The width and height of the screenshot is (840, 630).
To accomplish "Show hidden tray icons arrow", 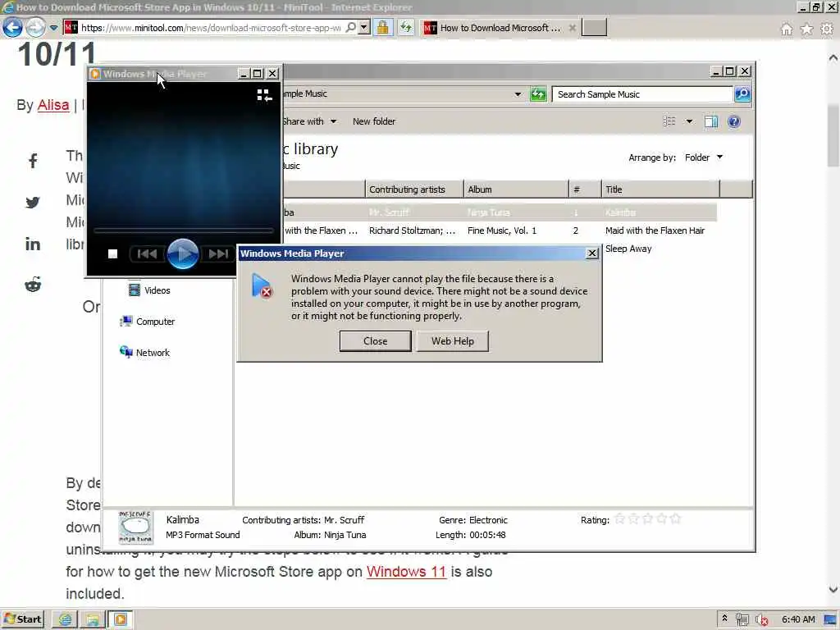I will pos(725,619).
